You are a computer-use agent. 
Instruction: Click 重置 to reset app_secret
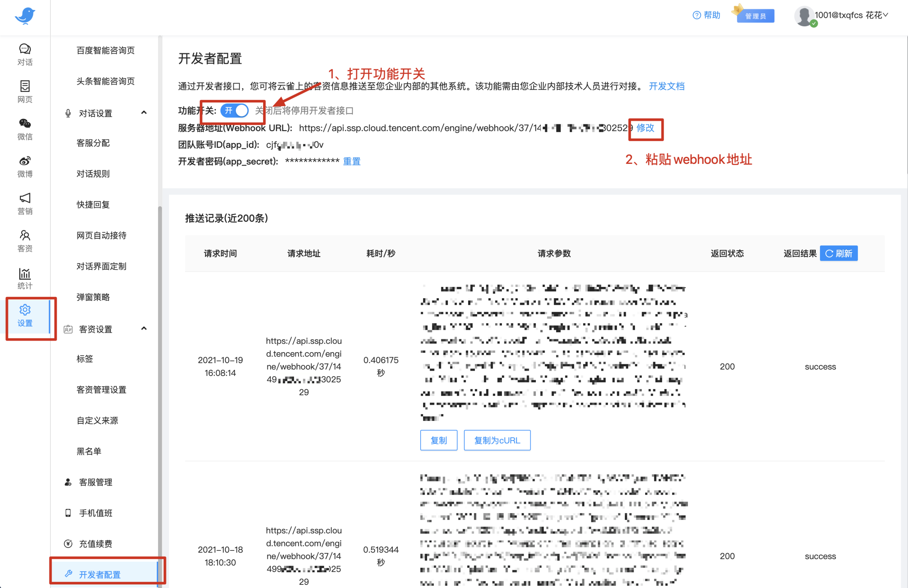click(x=351, y=161)
